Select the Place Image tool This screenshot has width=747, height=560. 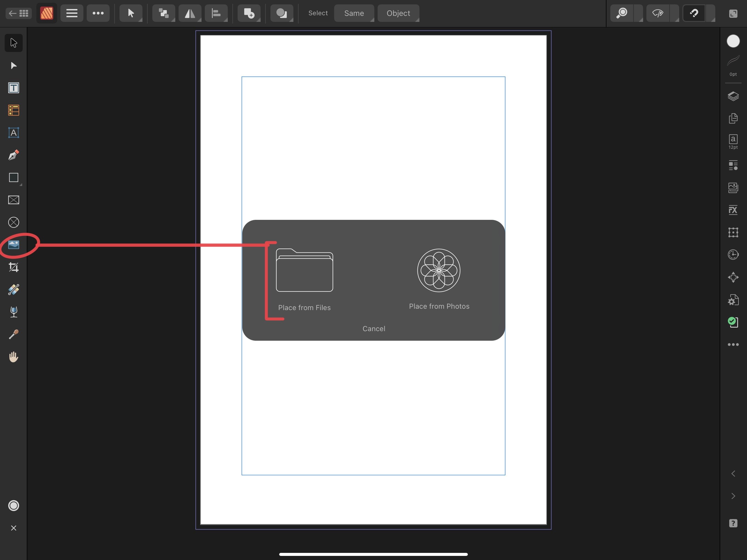(13, 244)
